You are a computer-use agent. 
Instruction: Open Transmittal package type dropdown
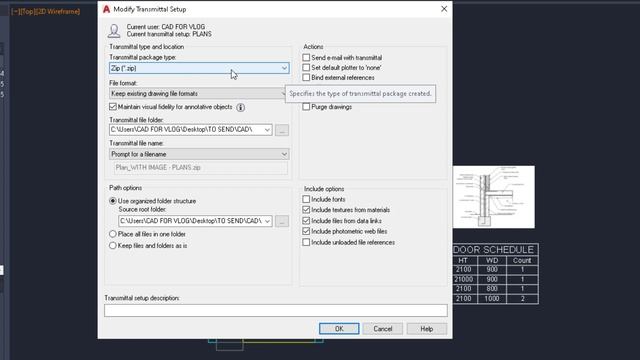coord(199,68)
